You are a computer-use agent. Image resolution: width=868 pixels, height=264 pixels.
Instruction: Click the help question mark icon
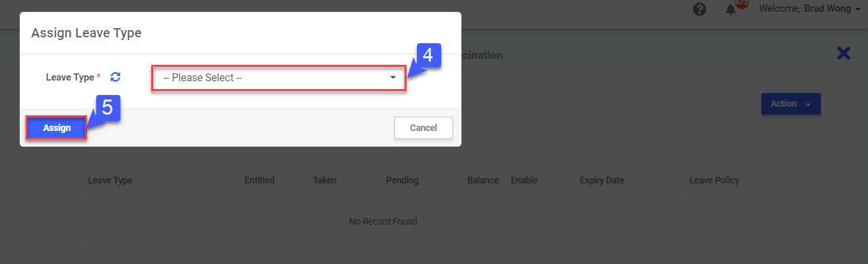pos(699,10)
